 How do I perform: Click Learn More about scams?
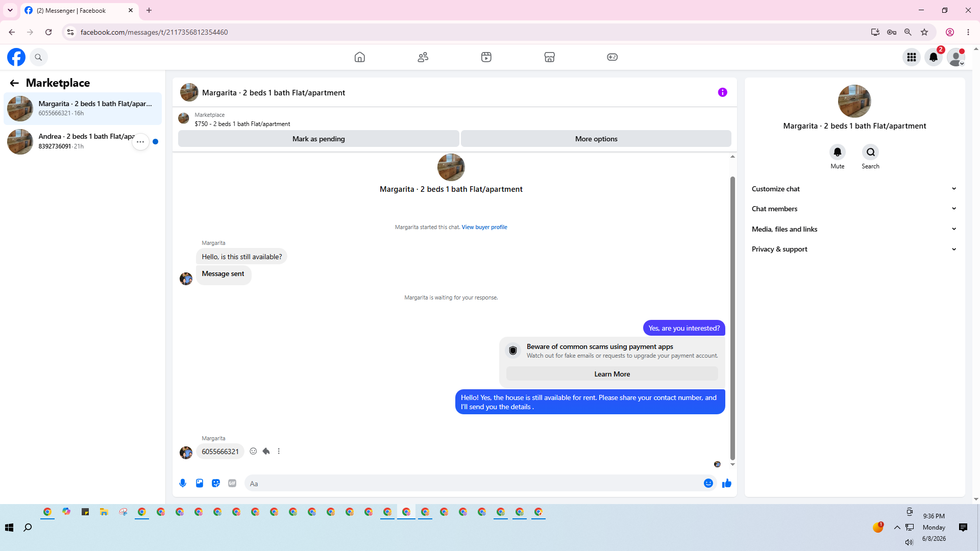point(612,374)
